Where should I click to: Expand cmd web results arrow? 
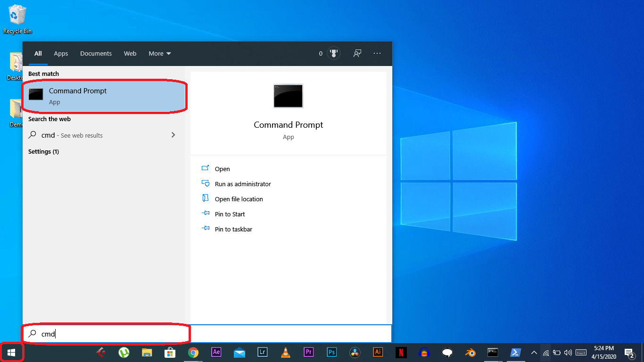pyautogui.click(x=173, y=135)
